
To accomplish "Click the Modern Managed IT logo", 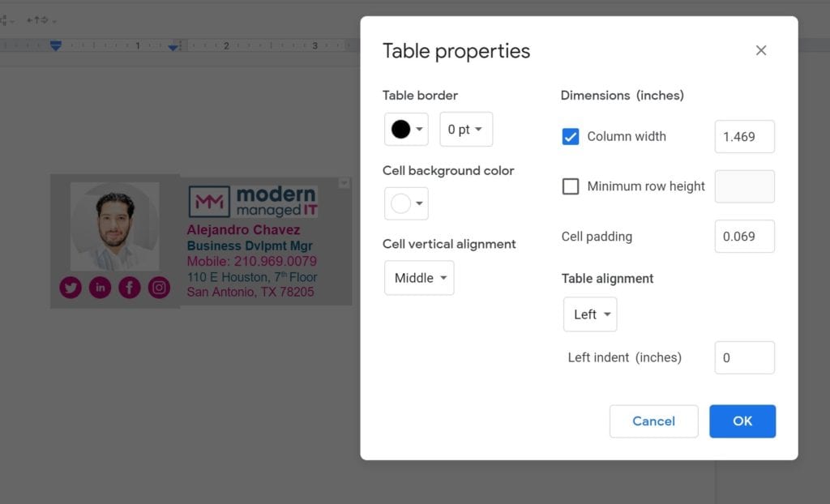I will pos(253,202).
